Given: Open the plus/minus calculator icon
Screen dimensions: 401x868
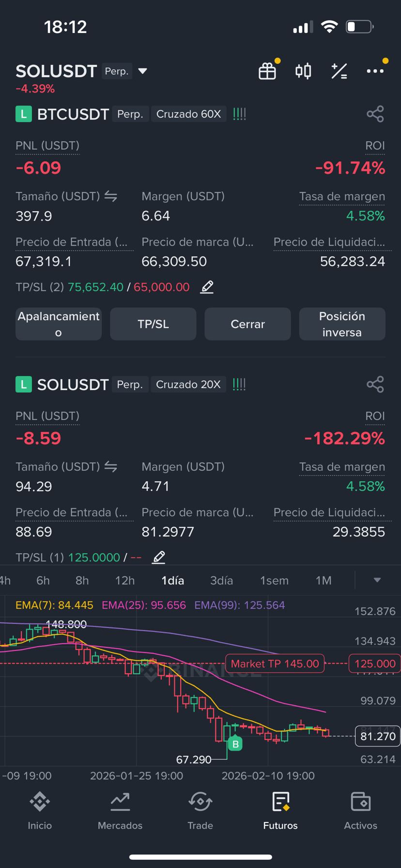Looking at the screenshot, I should 339,71.
